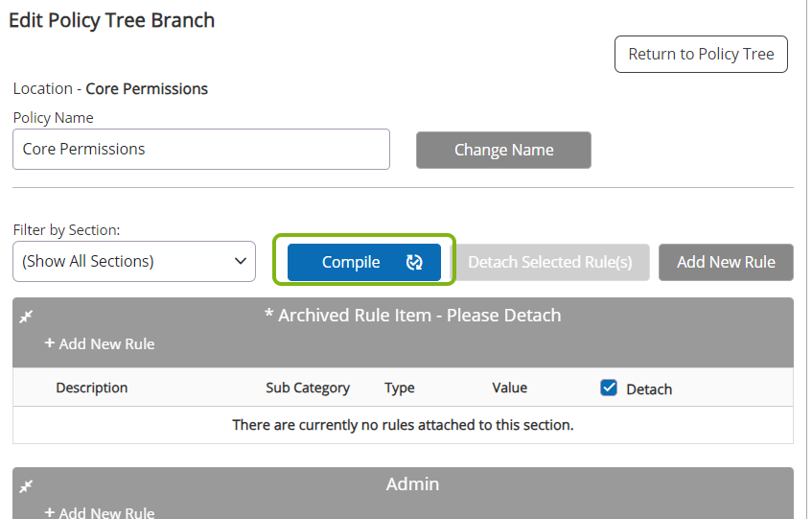
Task: Click the gray Add New Rule button
Action: (x=726, y=262)
